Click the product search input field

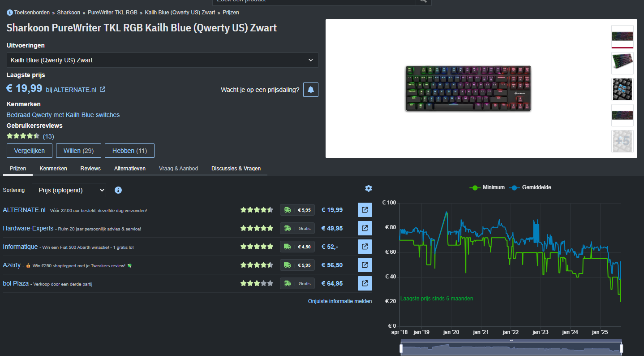[x=314, y=1]
